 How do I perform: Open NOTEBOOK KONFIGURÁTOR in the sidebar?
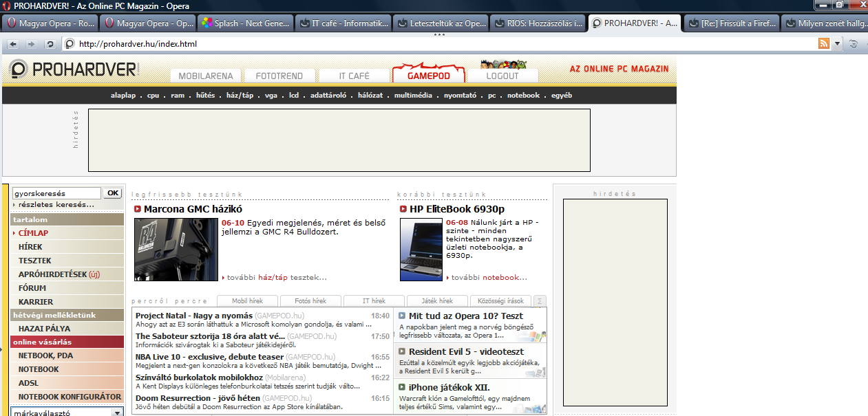coord(70,397)
